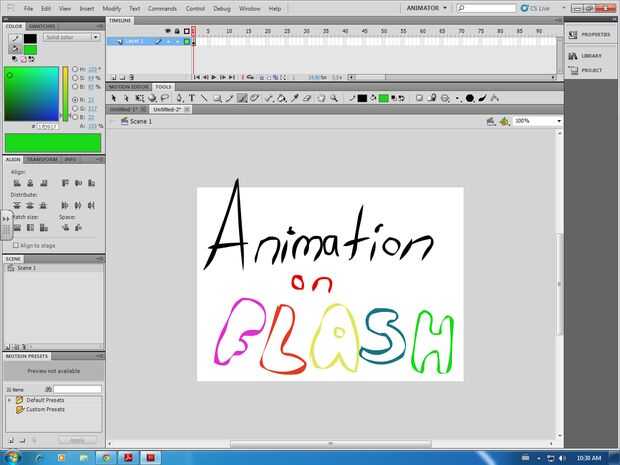This screenshot has height=465, width=620.
Task: Switch to the Motion Editor tab
Action: (129, 87)
